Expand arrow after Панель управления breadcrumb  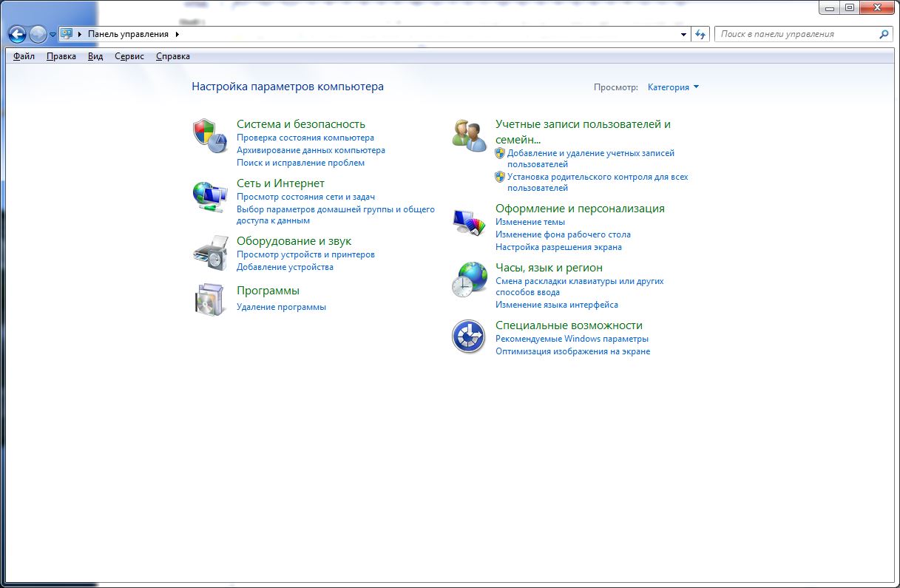tap(177, 34)
